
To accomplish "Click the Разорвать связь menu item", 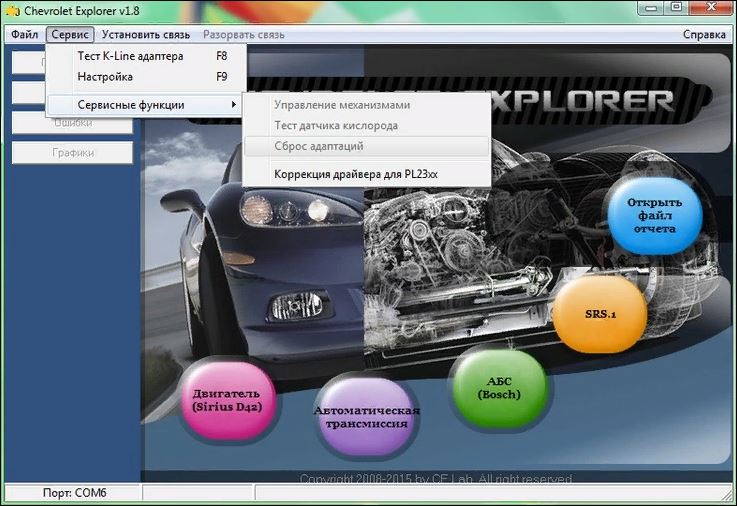I will 243,35.
